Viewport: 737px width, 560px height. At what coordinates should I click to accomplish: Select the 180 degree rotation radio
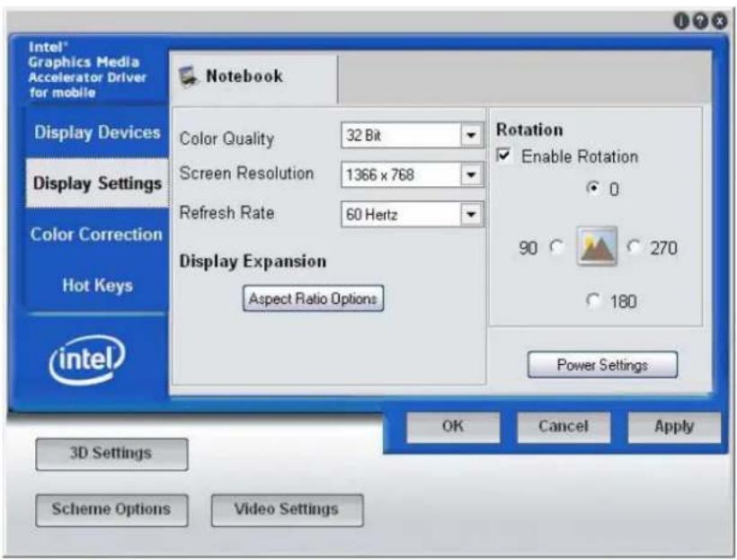[x=593, y=300]
